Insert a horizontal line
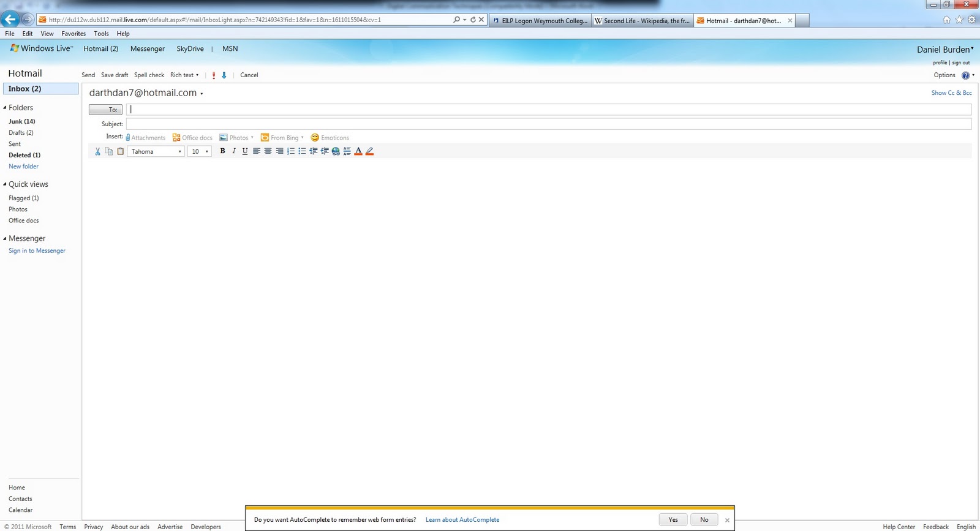Viewport: 980px width, 531px height. [347, 151]
